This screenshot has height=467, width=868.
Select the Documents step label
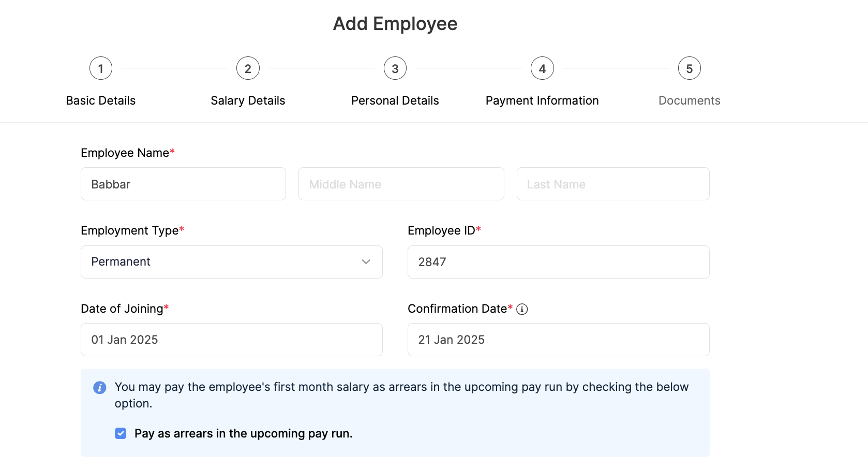pyautogui.click(x=689, y=100)
